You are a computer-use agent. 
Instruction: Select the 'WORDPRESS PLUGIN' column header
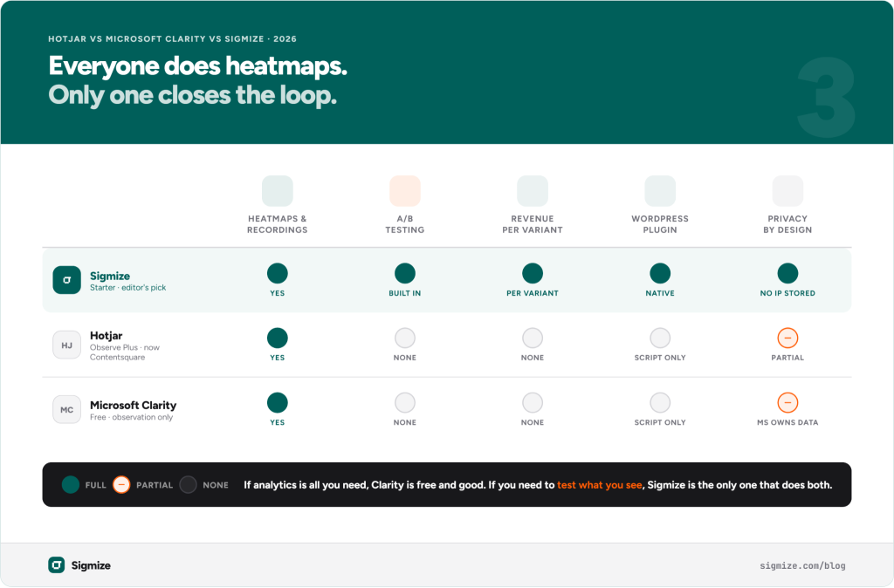pyautogui.click(x=660, y=224)
